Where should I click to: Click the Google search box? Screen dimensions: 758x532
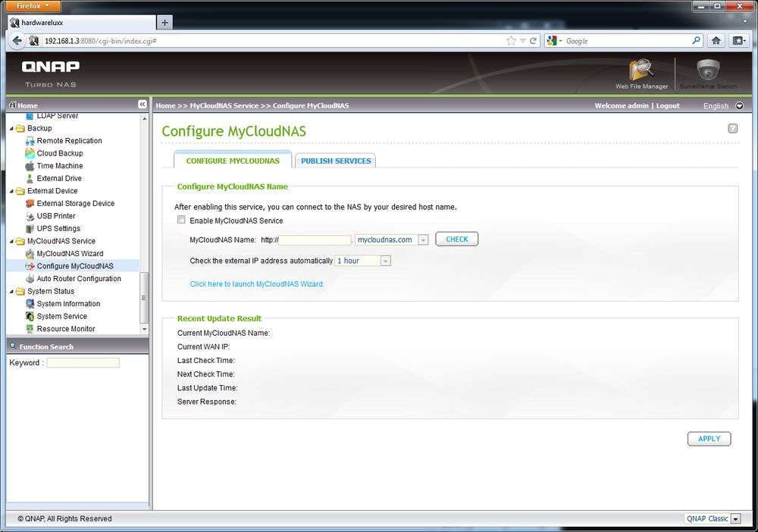click(627, 41)
